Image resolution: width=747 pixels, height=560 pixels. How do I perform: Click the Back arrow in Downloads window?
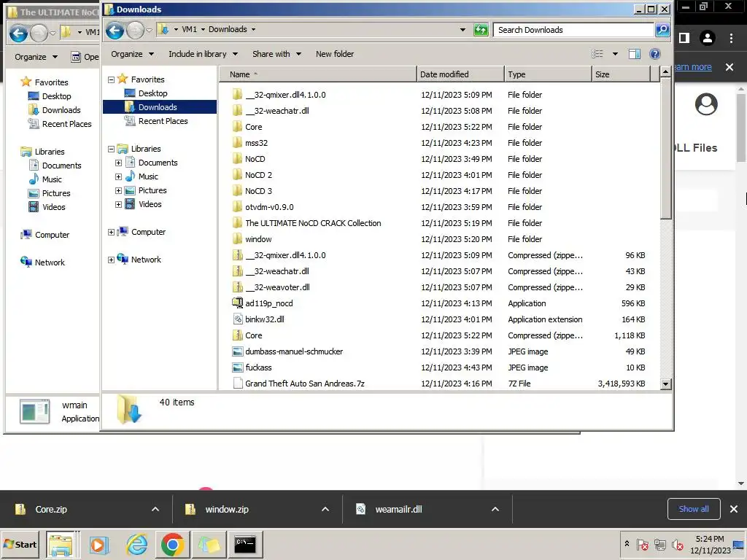pyautogui.click(x=115, y=31)
